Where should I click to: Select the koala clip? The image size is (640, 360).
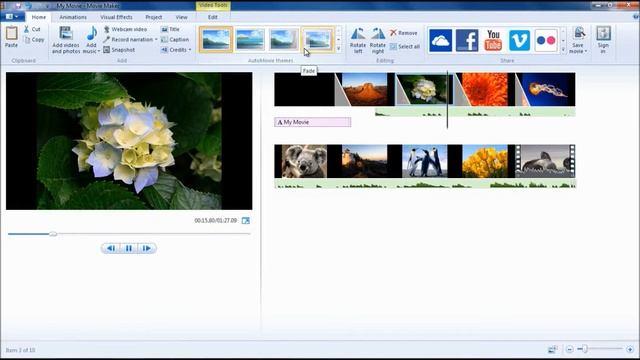coord(304,161)
